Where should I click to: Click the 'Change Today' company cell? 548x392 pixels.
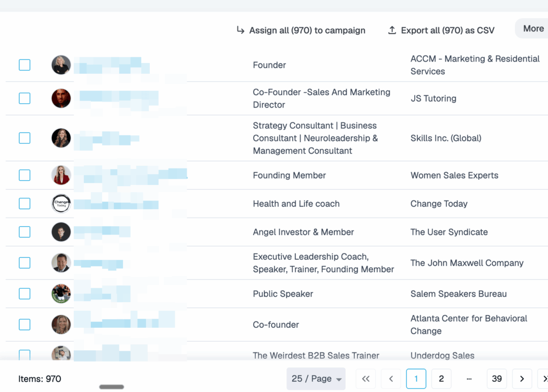(x=439, y=204)
